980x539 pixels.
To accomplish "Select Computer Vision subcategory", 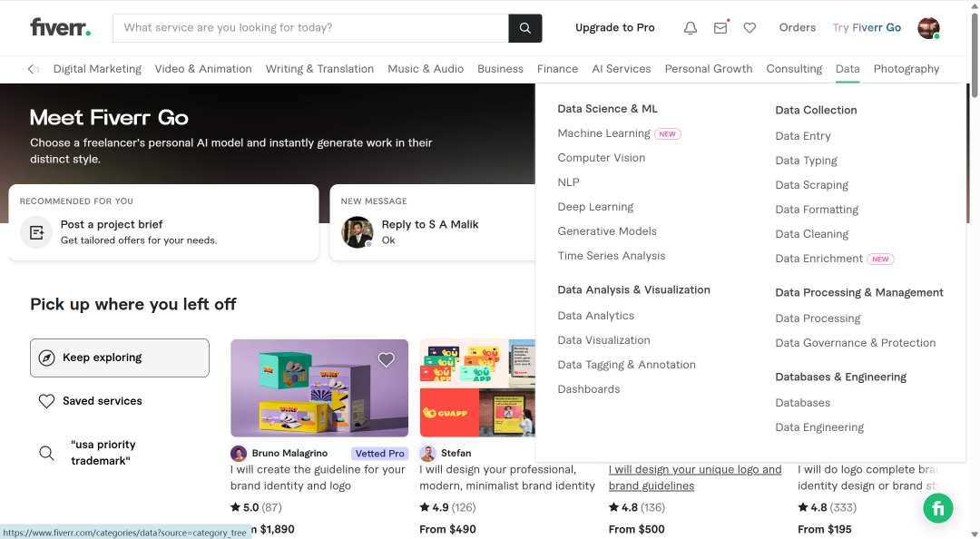I will pyautogui.click(x=602, y=158).
